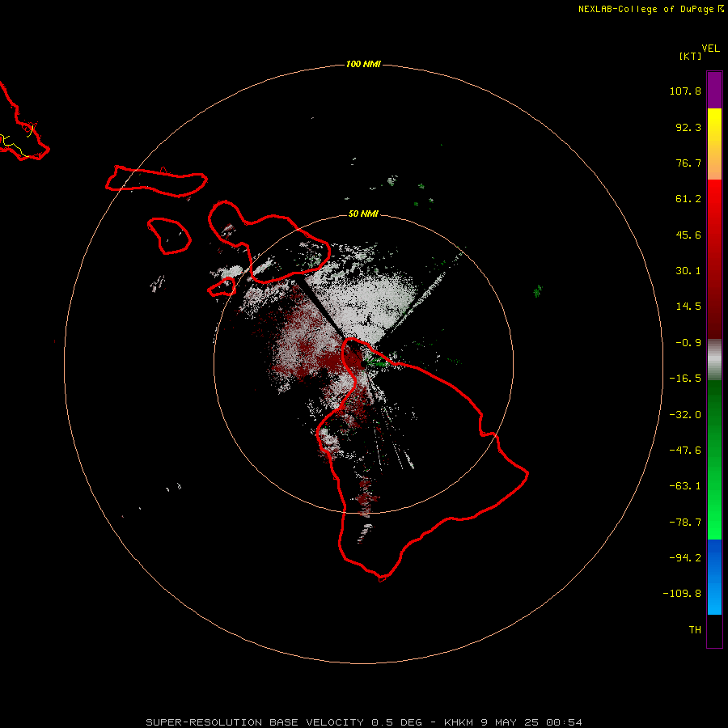The image size is (728, 728).
Task: Click the 30.1 velocity scale value
Action: (x=688, y=271)
